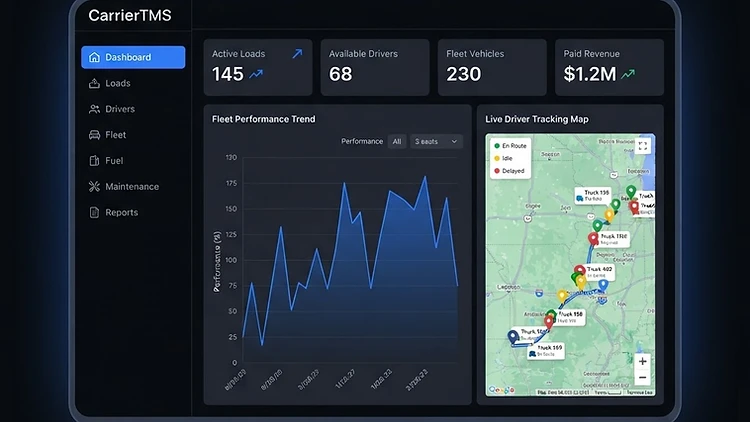
Task: Open the Fleet section
Action: click(x=133, y=135)
